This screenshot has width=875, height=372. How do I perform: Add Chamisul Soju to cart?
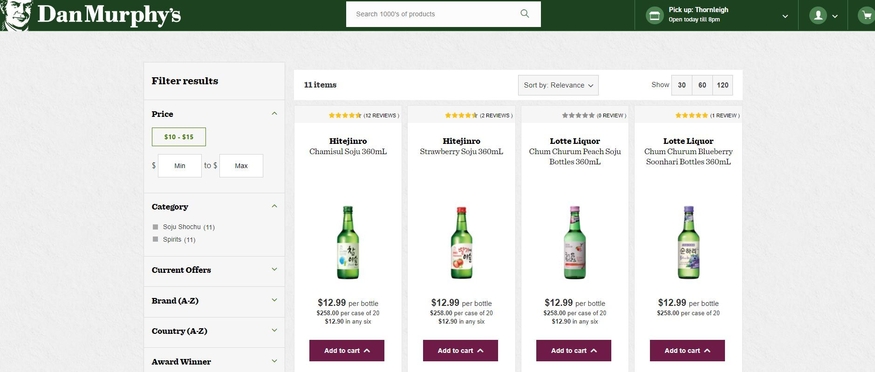click(347, 351)
